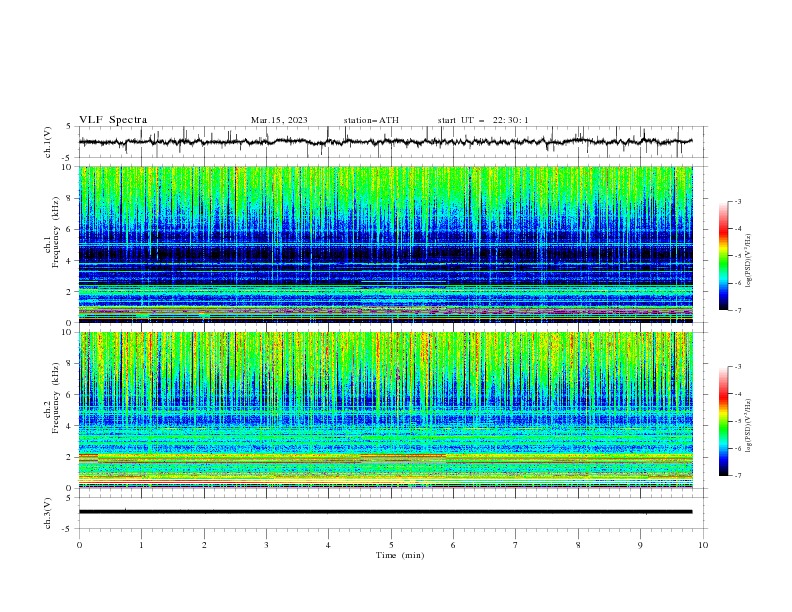Click the '-3' label on ch.1 colorbar
The image size is (792, 612).
click(x=737, y=201)
